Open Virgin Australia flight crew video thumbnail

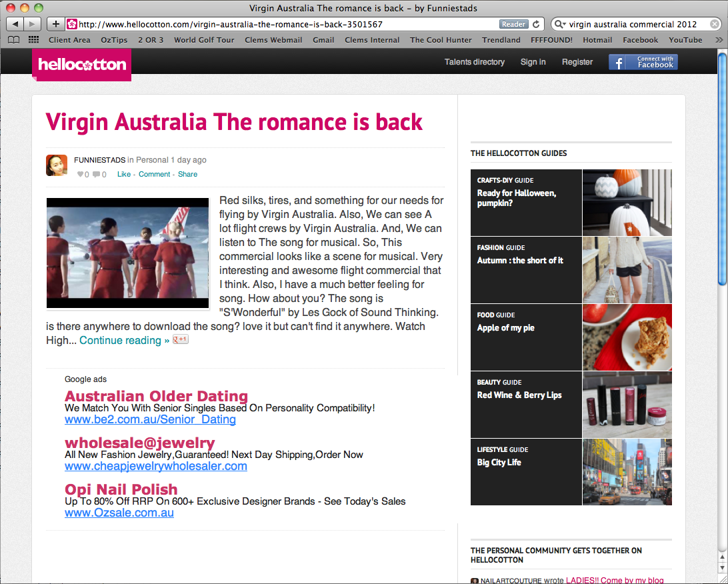pyautogui.click(x=128, y=253)
